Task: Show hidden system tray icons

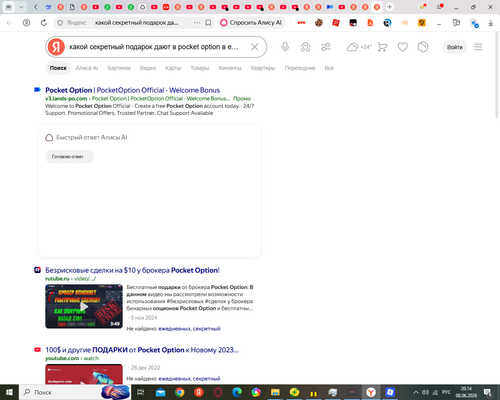Action: click(416, 392)
